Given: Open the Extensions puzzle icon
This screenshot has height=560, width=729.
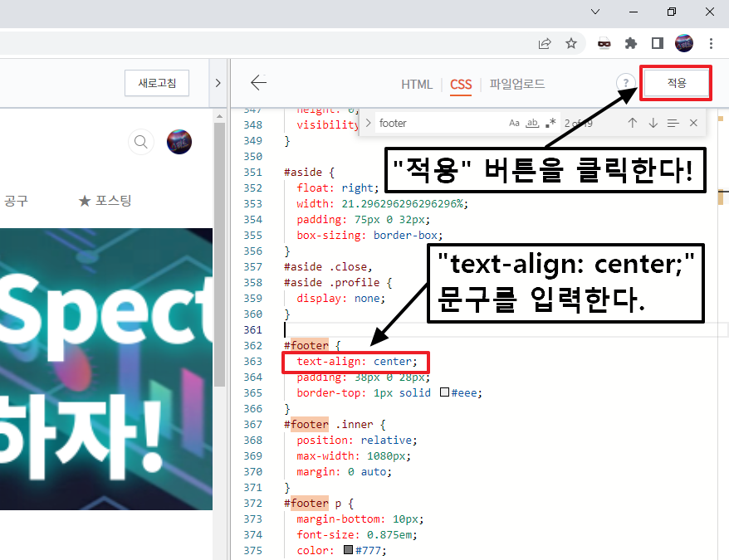Looking at the screenshot, I should coord(630,44).
